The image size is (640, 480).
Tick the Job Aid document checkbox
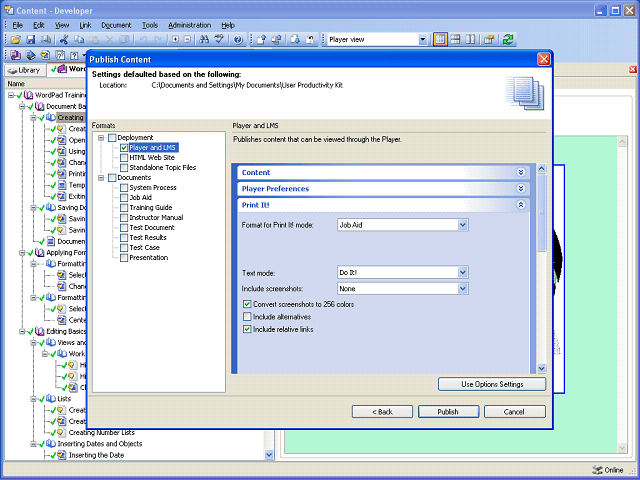[x=124, y=198]
